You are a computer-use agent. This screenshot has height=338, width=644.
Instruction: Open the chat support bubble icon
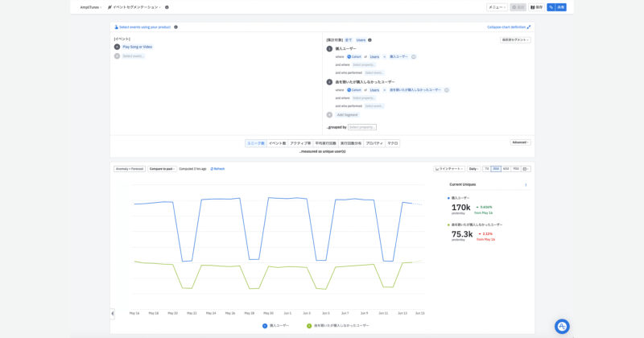click(x=562, y=326)
